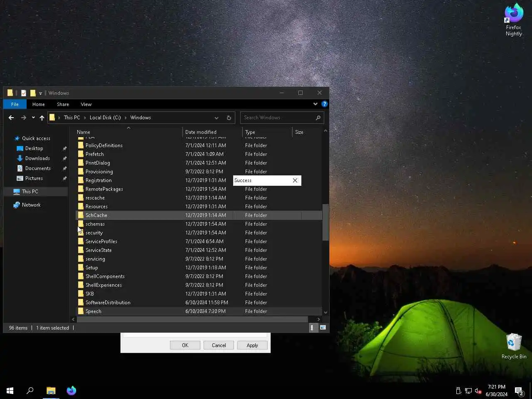Select the Recycle Bin desktop icon

point(514,346)
